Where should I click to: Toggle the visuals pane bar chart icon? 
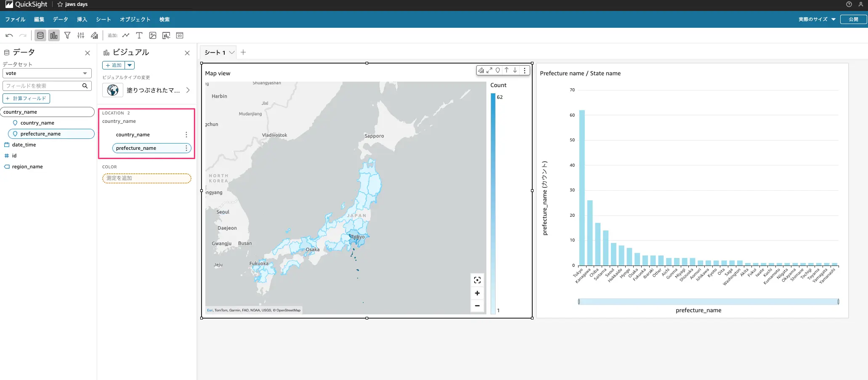click(54, 35)
